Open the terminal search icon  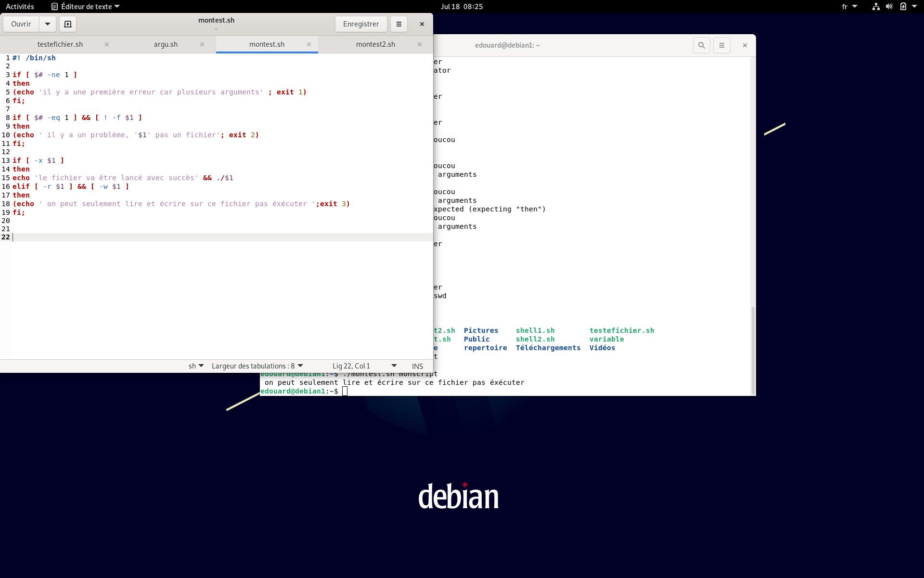point(702,45)
